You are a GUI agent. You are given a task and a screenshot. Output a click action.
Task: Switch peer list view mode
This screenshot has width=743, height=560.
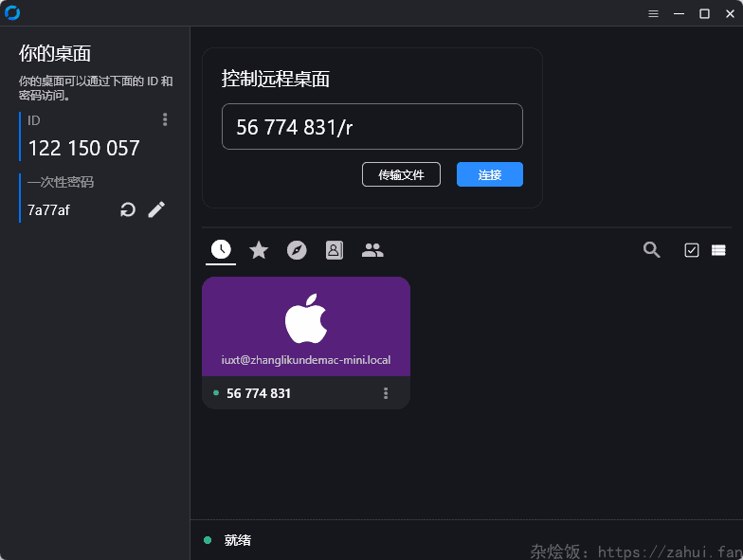[718, 250]
